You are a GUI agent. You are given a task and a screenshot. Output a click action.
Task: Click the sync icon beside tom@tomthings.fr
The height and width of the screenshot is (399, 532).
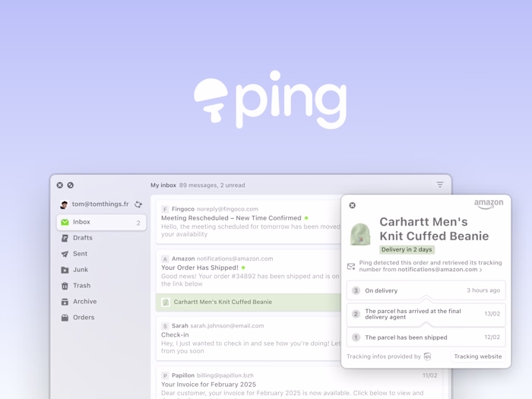point(138,204)
